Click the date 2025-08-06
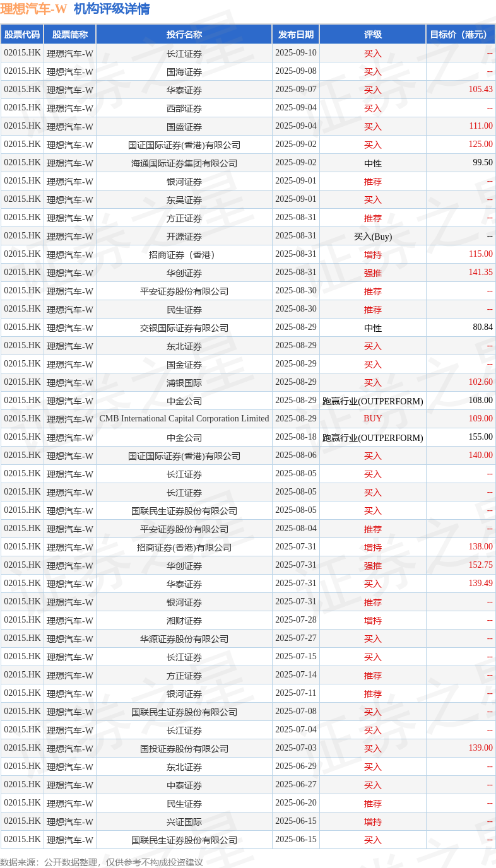Image resolution: width=496 pixels, height=868 pixels. tap(296, 455)
